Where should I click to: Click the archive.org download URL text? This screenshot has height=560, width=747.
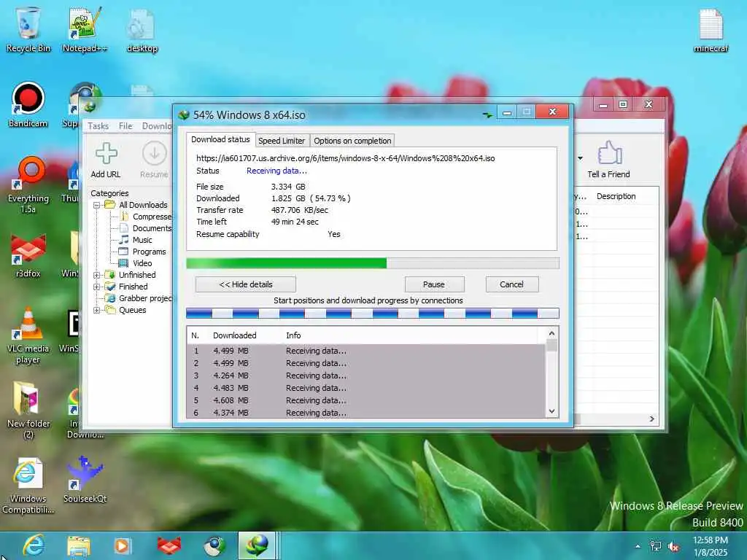[x=345, y=158]
